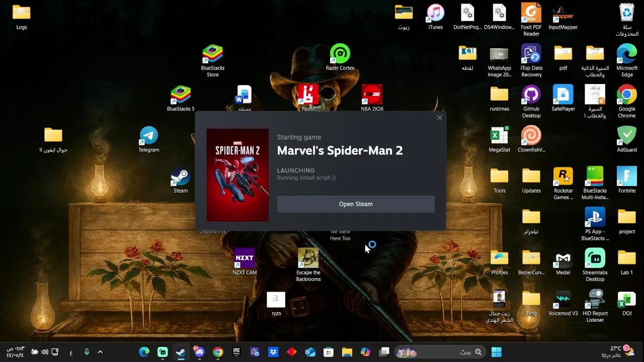Open Telegram desktop shortcut

(149, 139)
